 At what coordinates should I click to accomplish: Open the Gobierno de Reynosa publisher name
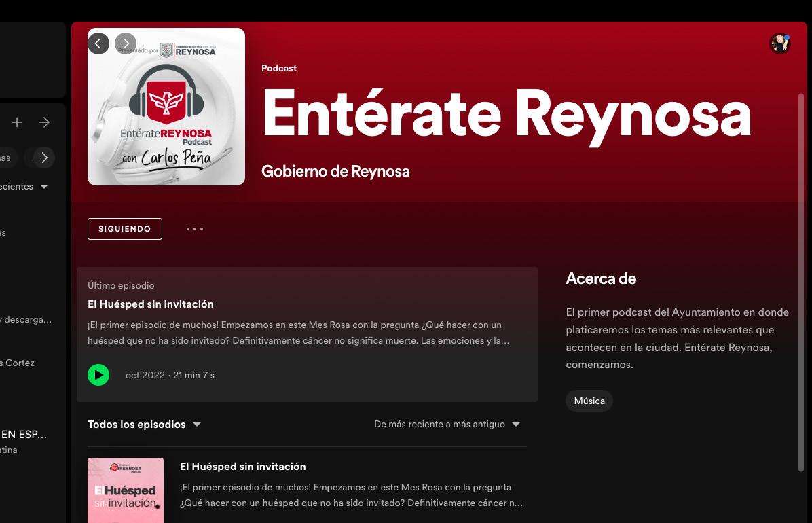click(x=335, y=171)
